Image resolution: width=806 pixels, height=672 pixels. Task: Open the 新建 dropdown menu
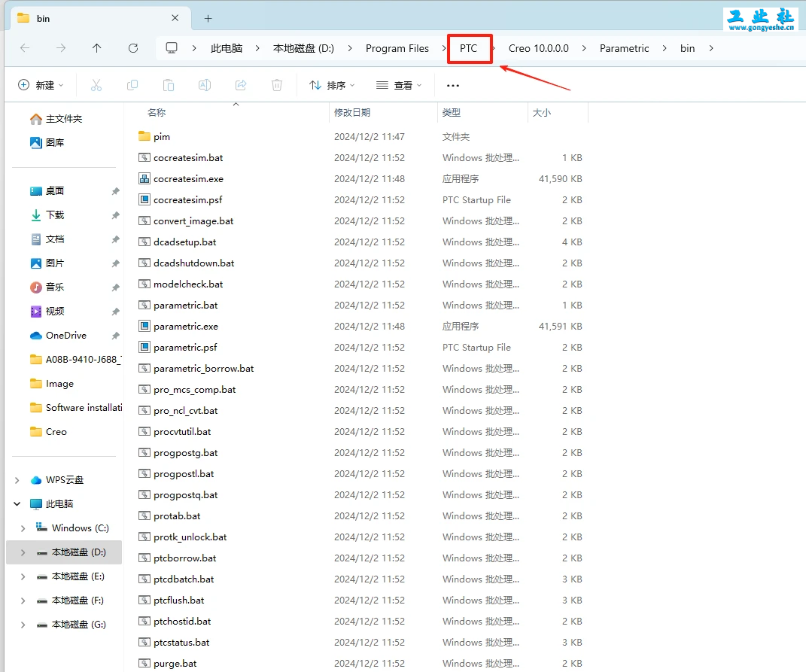point(41,85)
